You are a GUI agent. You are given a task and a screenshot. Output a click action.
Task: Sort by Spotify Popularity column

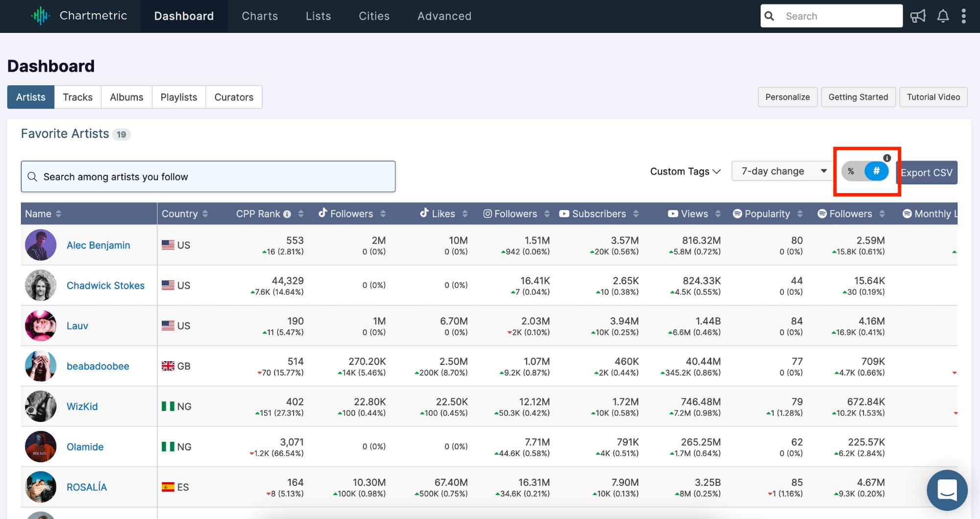[x=800, y=214]
